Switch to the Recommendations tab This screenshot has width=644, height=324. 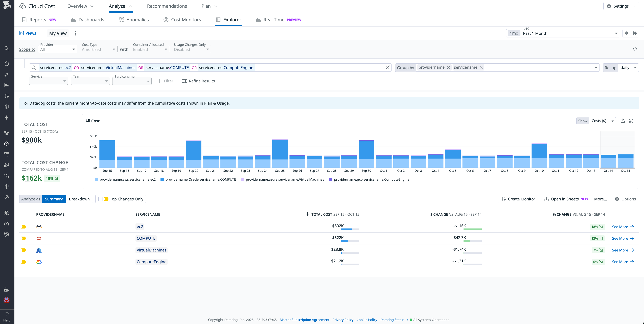pyautogui.click(x=167, y=6)
